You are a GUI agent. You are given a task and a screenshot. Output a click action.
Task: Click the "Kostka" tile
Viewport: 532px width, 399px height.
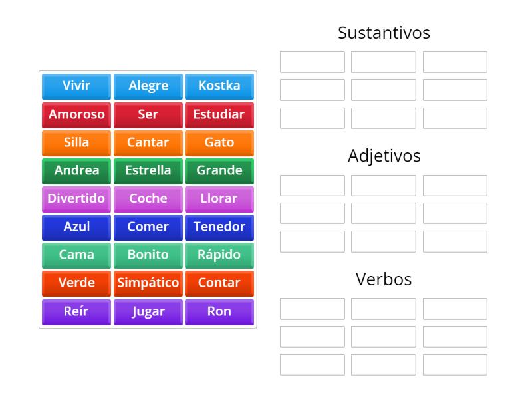click(x=219, y=86)
